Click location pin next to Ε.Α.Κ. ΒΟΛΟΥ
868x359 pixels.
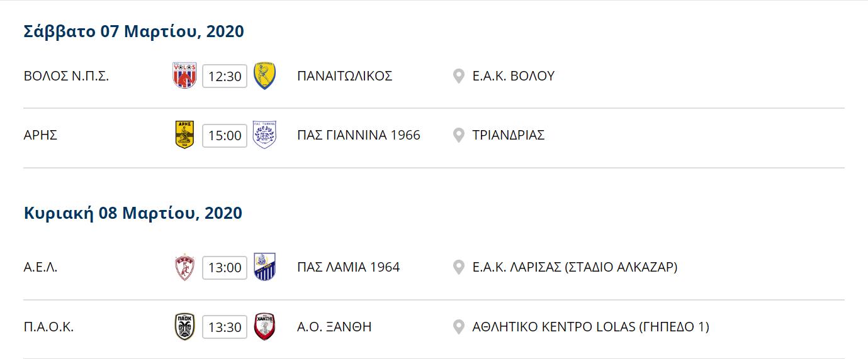tap(459, 76)
